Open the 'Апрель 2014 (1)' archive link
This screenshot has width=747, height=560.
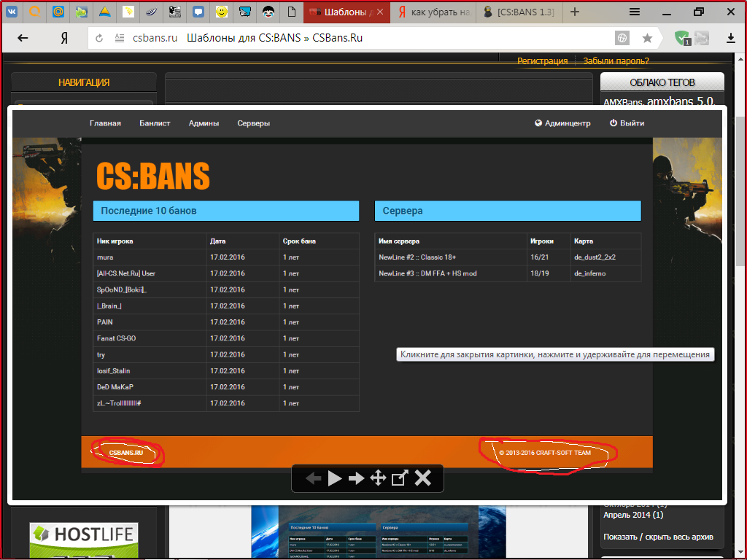pyautogui.click(x=633, y=515)
